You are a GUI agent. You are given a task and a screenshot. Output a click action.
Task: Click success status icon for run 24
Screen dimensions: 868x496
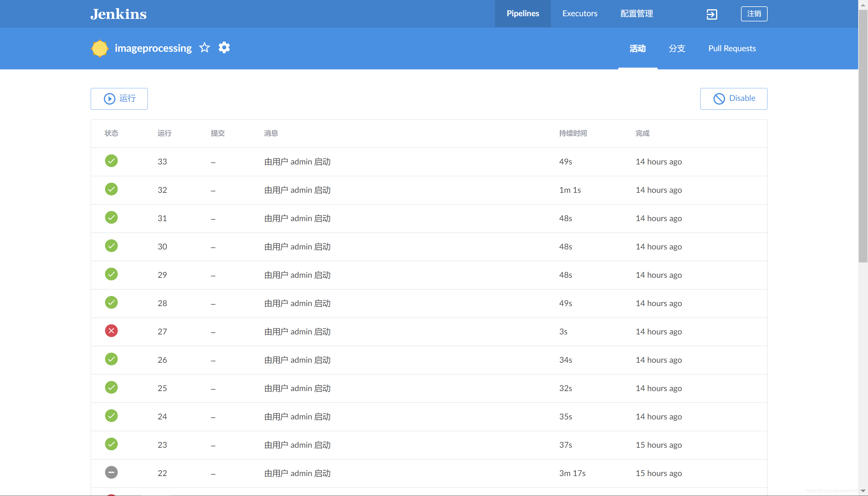click(111, 416)
